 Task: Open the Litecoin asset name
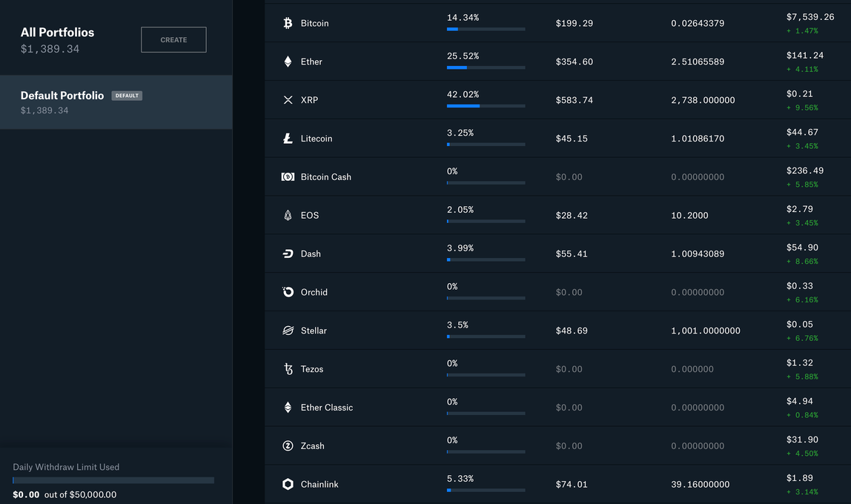pyautogui.click(x=317, y=139)
